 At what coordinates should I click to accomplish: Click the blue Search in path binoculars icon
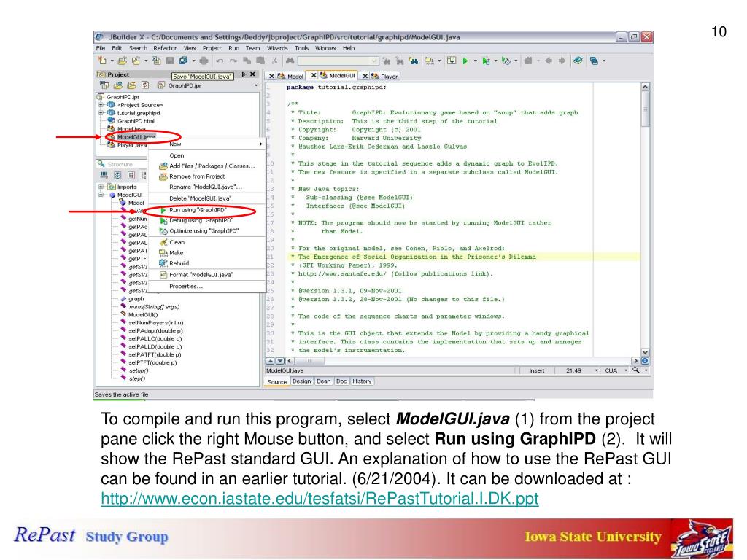tap(414, 61)
